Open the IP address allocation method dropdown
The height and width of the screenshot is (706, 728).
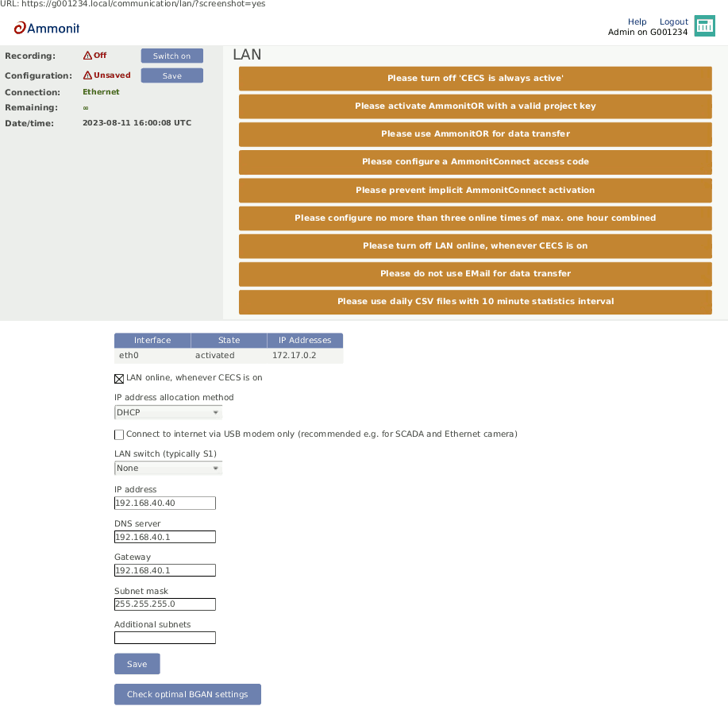click(x=168, y=412)
